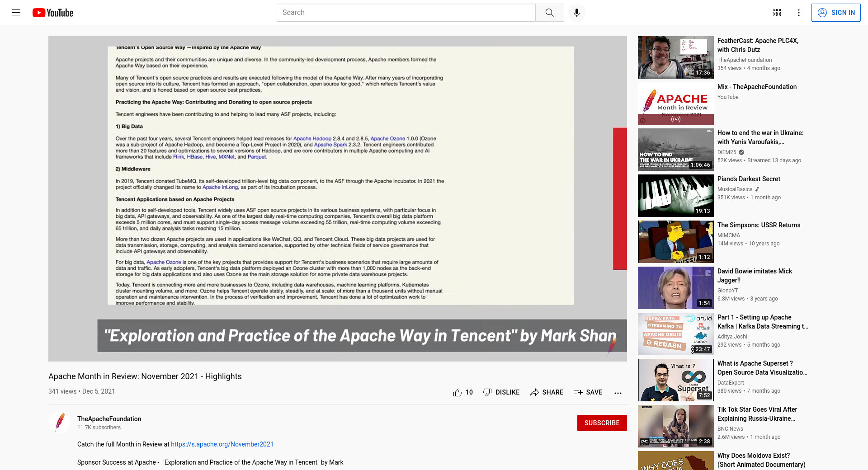Image resolution: width=868 pixels, height=470 pixels.
Task: Click the search magnifier button
Action: pyautogui.click(x=550, y=13)
